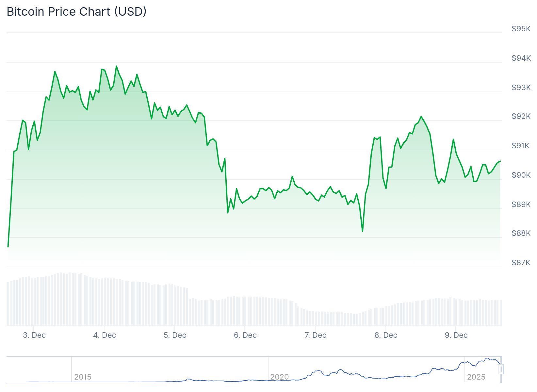Click the 2025 label in the navigator
This screenshot has height=392, width=537.
point(476,377)
